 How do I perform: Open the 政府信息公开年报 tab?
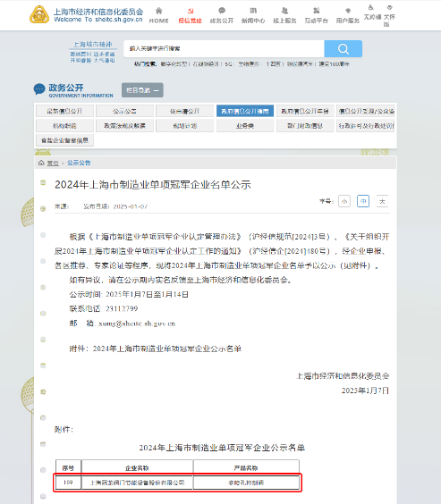305,111
